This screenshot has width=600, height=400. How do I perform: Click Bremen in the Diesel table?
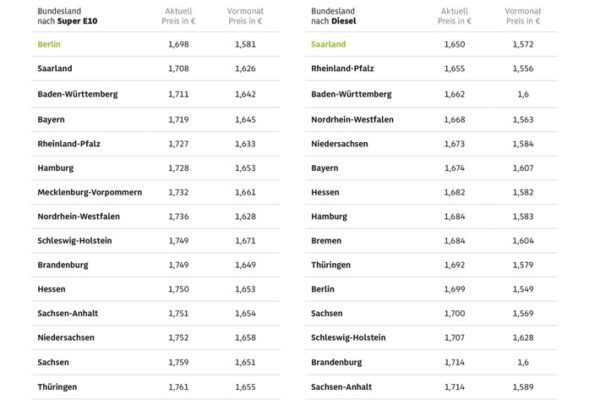click(326, 240)
